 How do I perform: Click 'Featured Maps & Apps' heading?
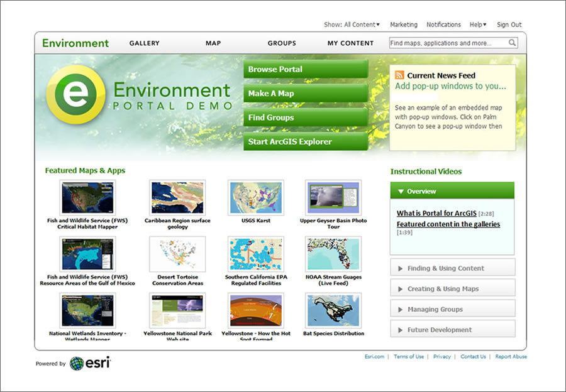[85, 170]
